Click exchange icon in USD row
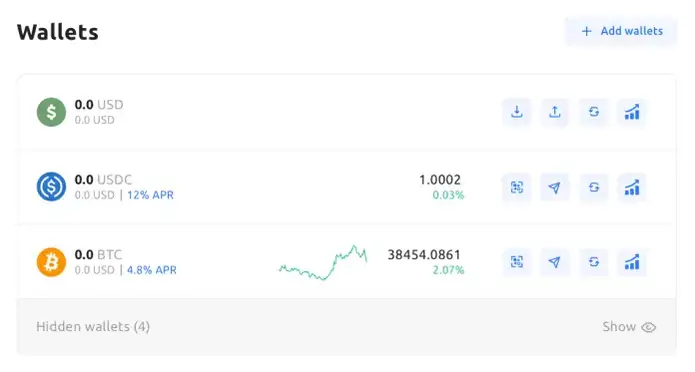Viewport: 695px width, 372px height. pyautogui.click(x=593, y=112)
